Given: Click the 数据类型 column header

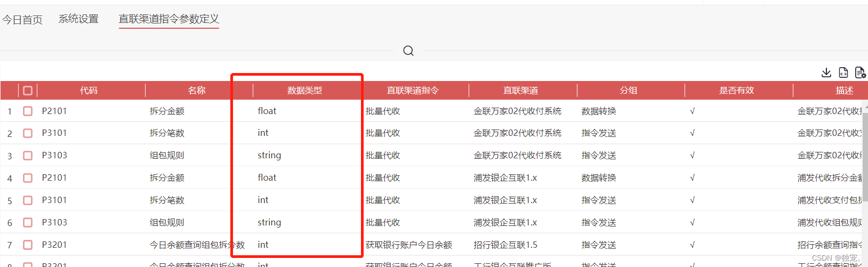Looking at the screenshot, I should pos(304,91).
